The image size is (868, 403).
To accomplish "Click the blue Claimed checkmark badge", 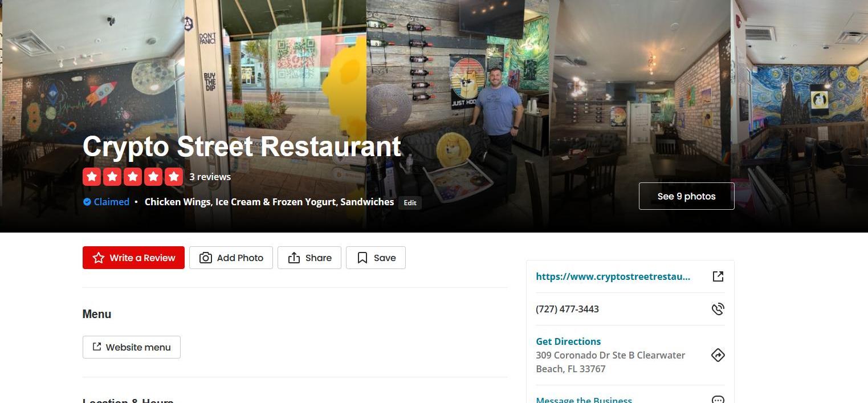I will tap(87, 202).
